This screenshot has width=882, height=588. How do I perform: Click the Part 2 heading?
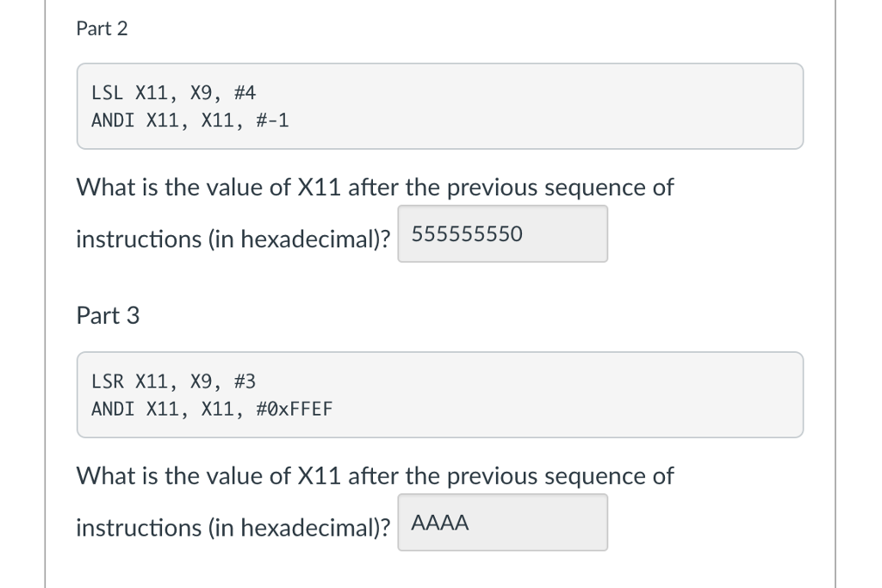point(102,28)
